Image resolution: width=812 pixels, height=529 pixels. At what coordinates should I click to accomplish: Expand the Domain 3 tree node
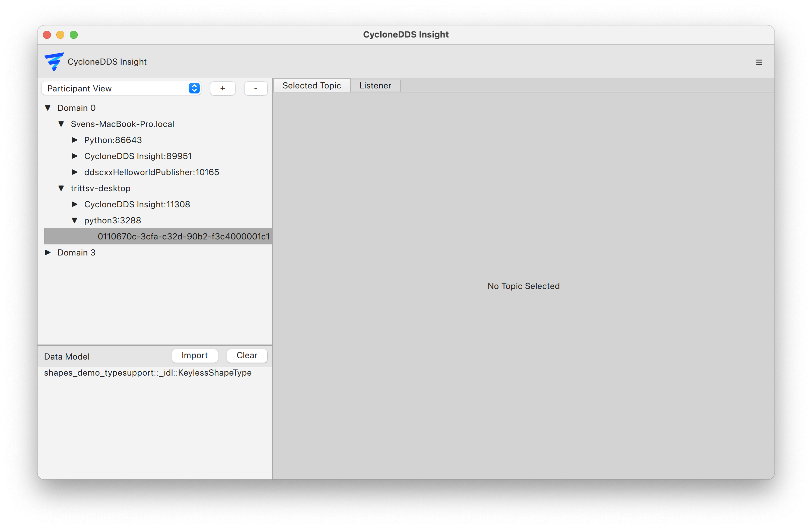tap(48, 252)
